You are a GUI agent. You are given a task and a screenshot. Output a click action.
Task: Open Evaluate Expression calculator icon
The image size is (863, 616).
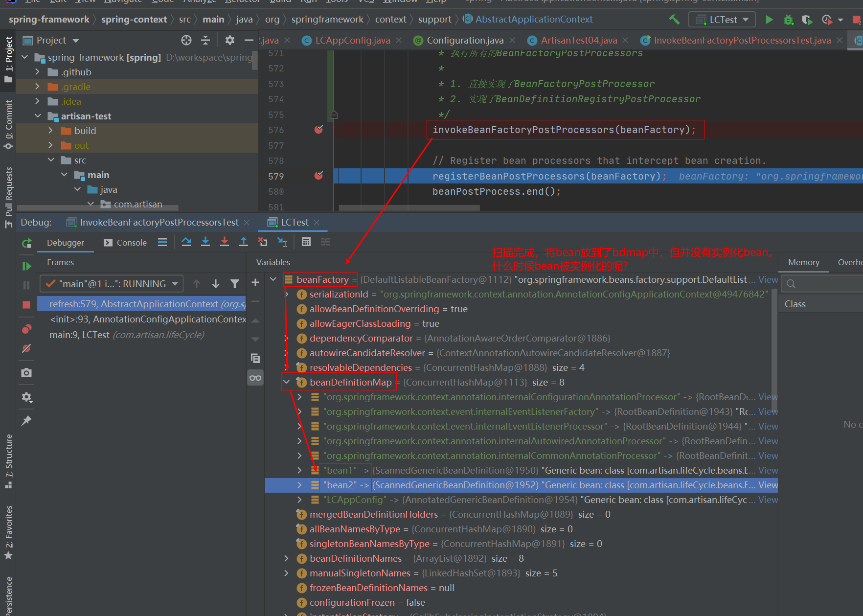pyautogui.click(x=306, y=242)
